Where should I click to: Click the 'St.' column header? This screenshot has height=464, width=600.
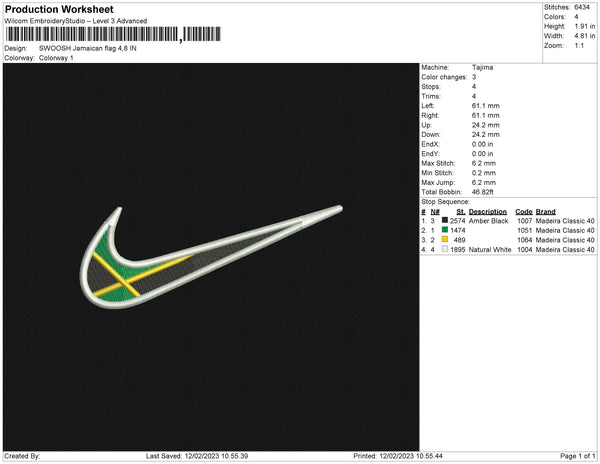[x=461, y=212]
